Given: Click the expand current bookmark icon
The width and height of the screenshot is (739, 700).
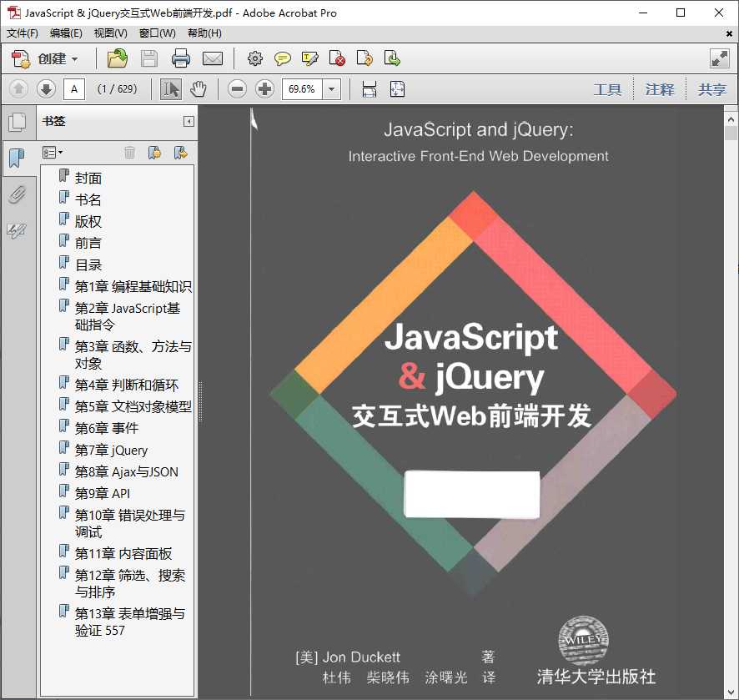Looking at the screenshot, I should [180, 152].
